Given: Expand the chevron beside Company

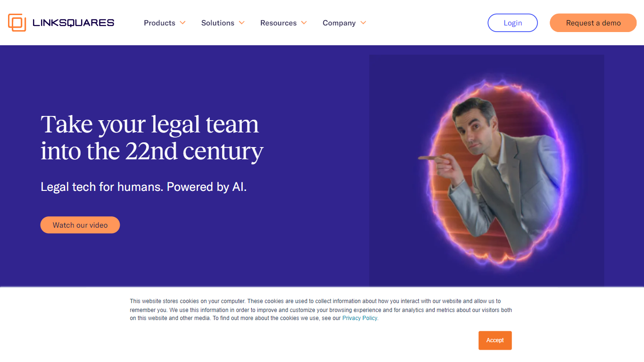Looking at the screenshot, I should [363, 23].
